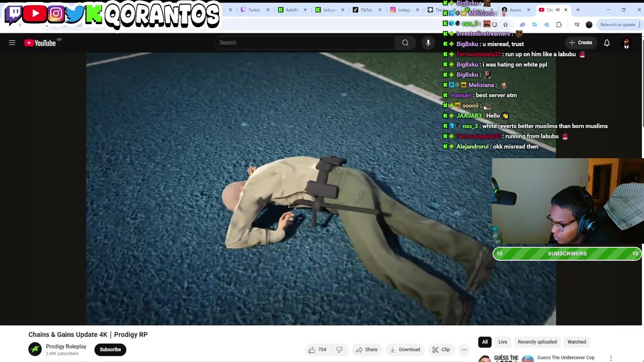Create a Clip of the video
The height and width of the screenshot is (362, 644).
point(441,349)
